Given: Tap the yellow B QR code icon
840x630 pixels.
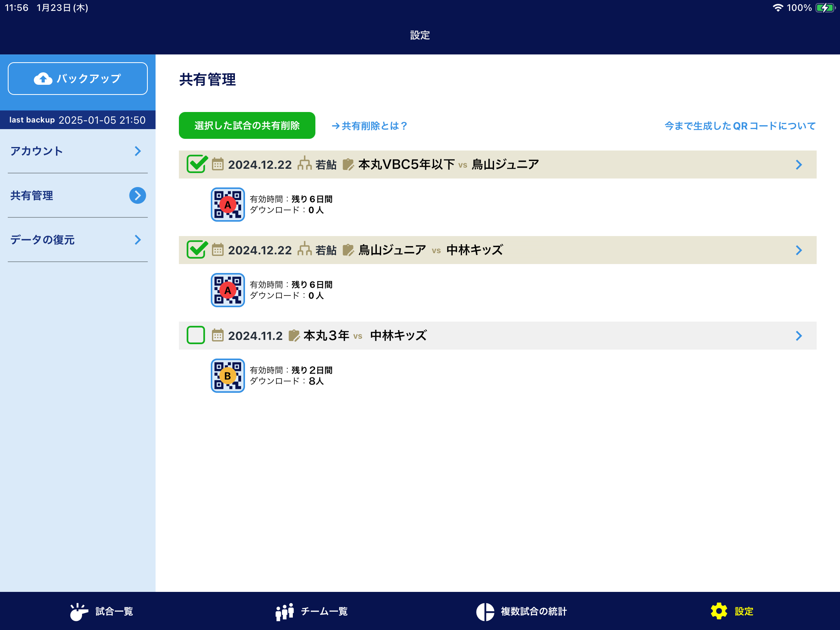Looking at the screenshot, I should pyautogui.click(x=227, y=376).
